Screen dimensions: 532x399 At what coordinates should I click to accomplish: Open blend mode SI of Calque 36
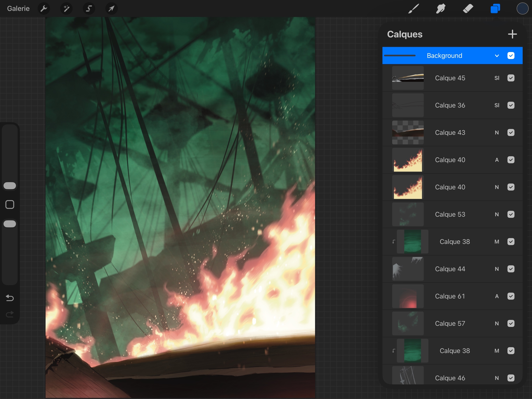point(497,105)
